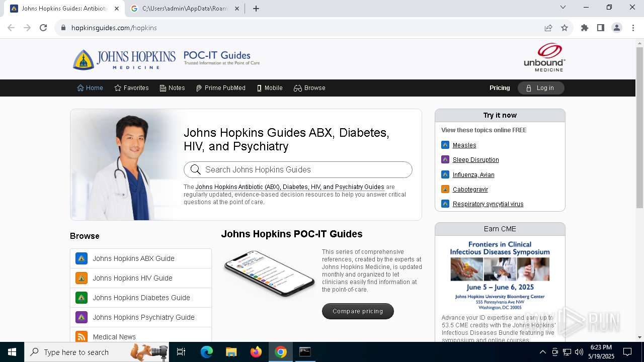
Task: Open Johns Hopkins HIV Guide
Action: point(141,278)
